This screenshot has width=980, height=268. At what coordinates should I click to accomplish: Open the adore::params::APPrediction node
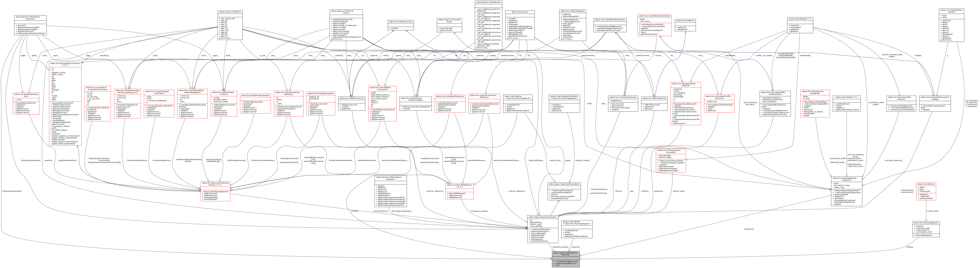click(488, 25)
